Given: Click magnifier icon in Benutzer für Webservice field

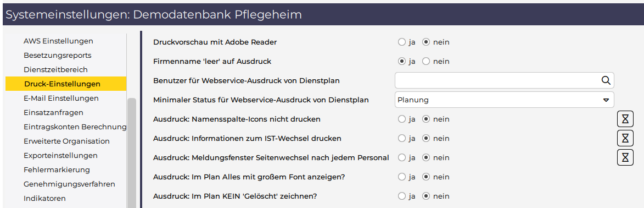Looking at the screenshot, I should tap(606, 80).
